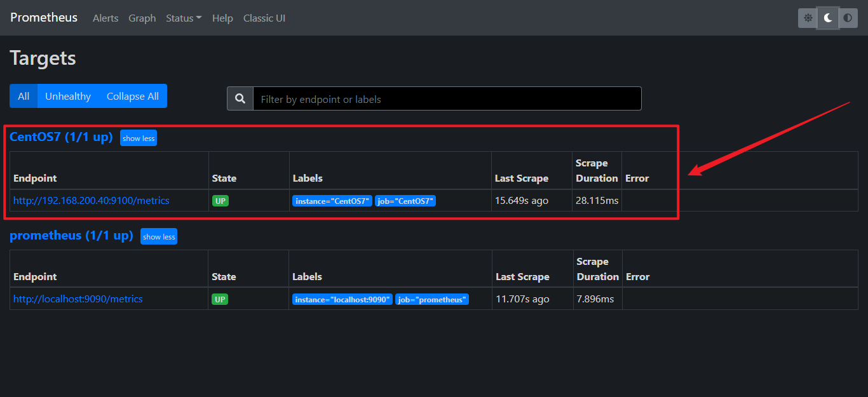Select the All targets filter
868x397 pixels.
point(24,96)
